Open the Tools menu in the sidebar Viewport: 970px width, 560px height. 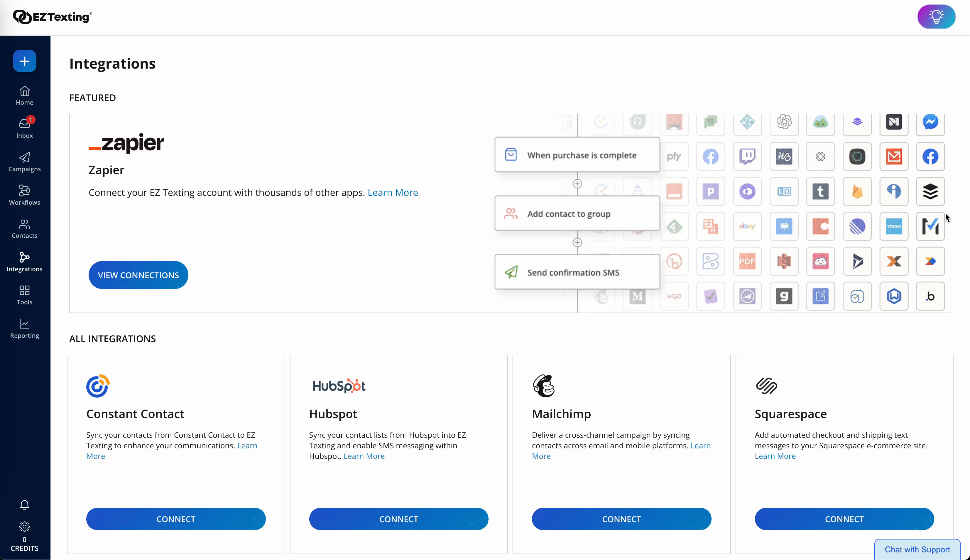(x=25, y=295)
